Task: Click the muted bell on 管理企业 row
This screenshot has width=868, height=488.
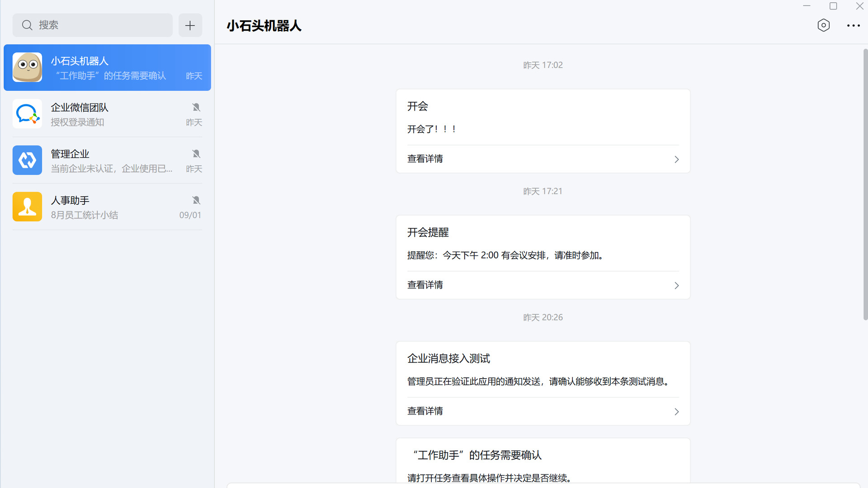Action: (196, 154)
